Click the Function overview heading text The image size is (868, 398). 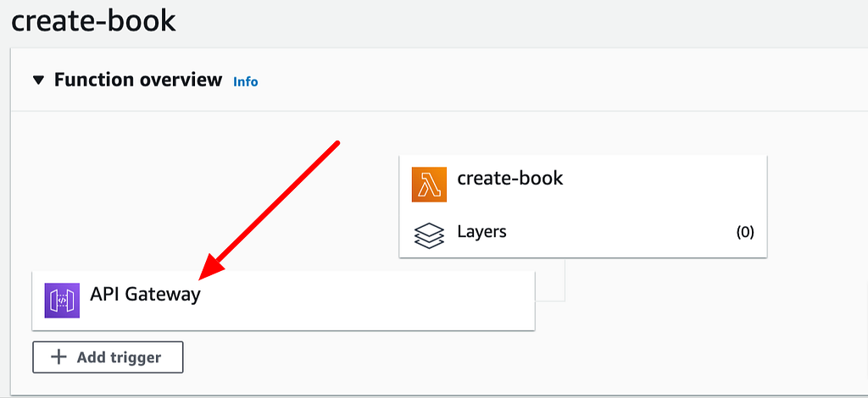138,80
